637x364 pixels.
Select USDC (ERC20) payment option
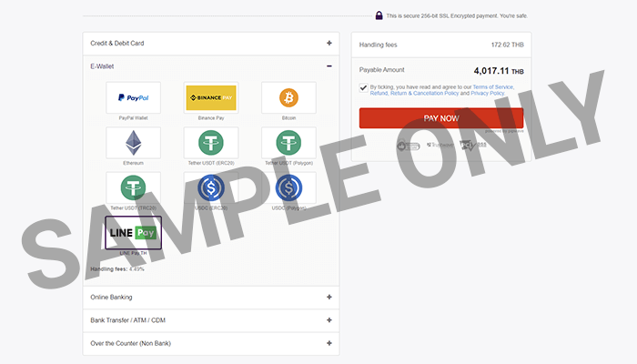211,187
